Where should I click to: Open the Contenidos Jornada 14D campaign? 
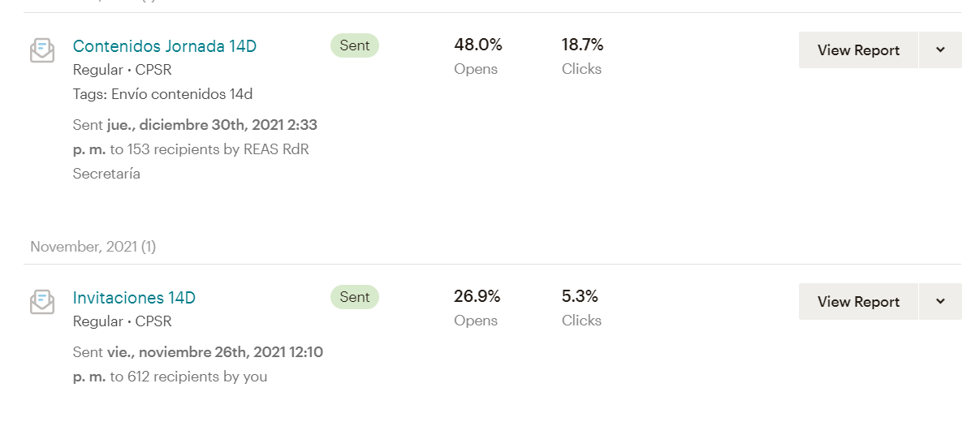(x=164, y=46)
